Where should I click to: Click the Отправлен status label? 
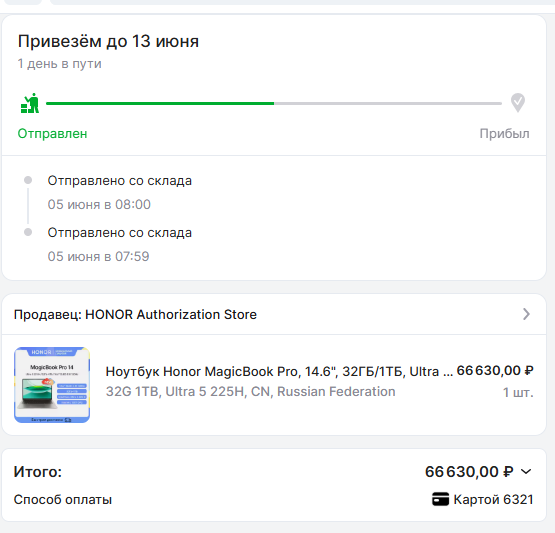pos(52,134)
